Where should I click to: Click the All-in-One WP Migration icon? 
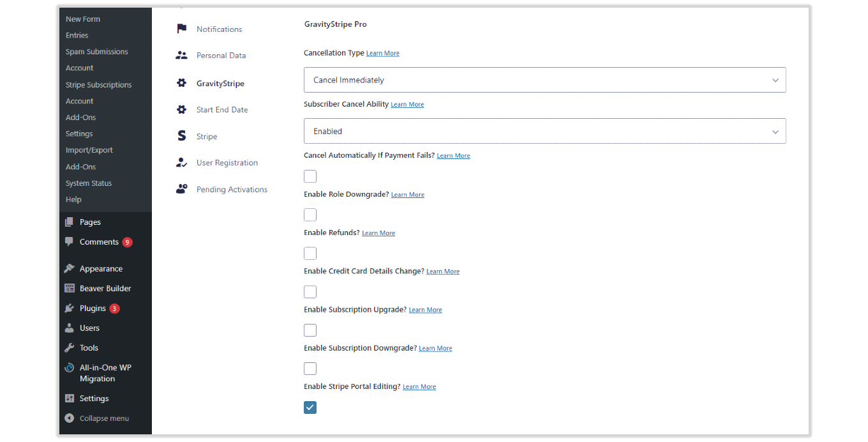(x=70, y=368)
